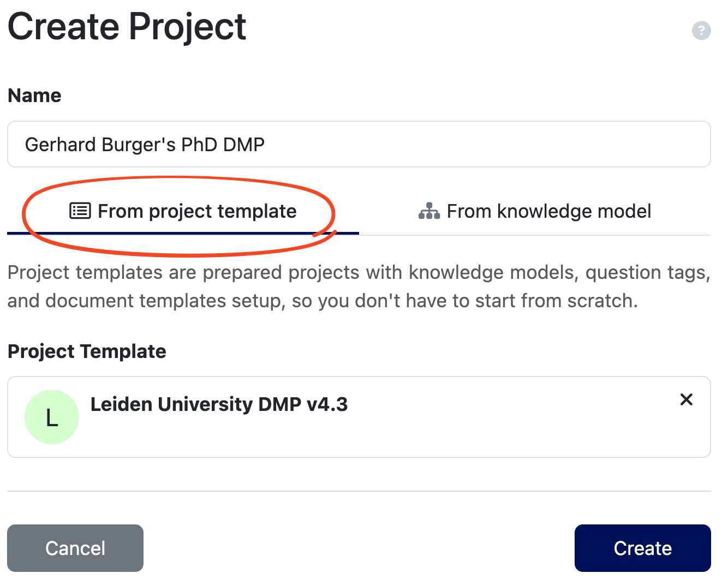Click the hierarchy icon beside From knowledge model

click(x=429, y=211)
